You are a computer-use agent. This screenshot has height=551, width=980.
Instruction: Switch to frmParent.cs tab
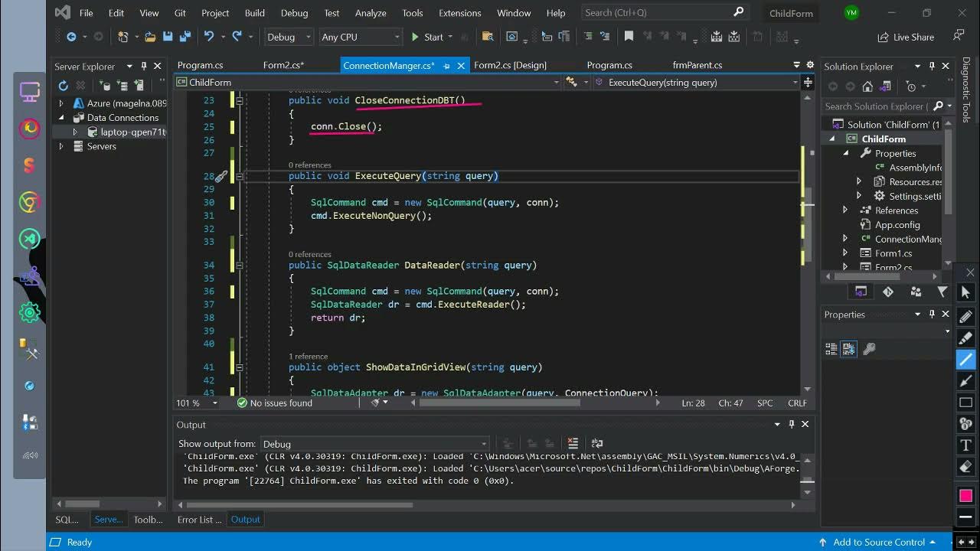pyautogui.click(x=697, y=65)
